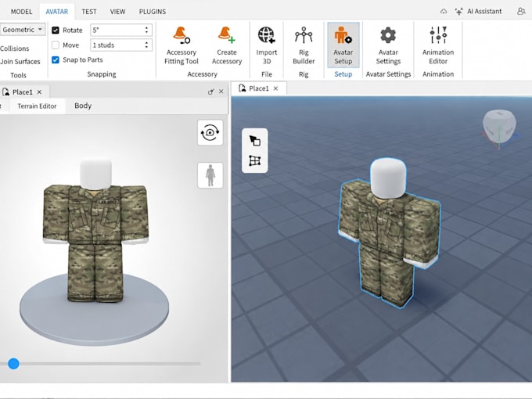Adjust the move studs stepper arrows

[x=146, y=45]
